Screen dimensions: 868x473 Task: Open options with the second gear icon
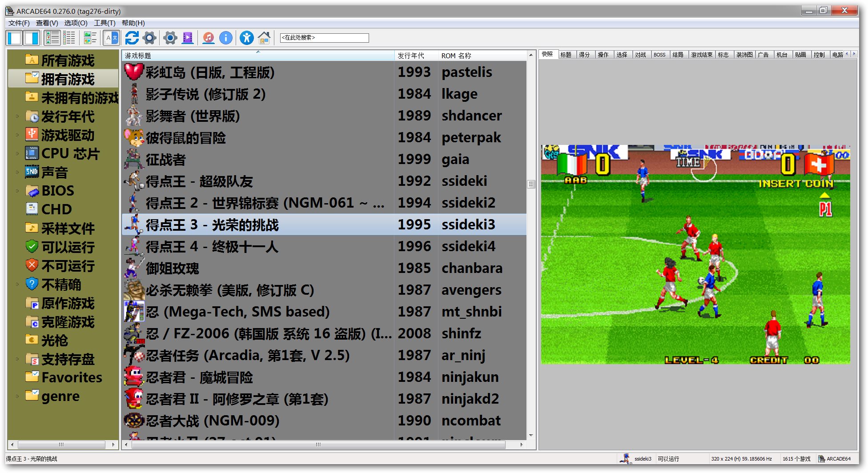click(170, 38)
